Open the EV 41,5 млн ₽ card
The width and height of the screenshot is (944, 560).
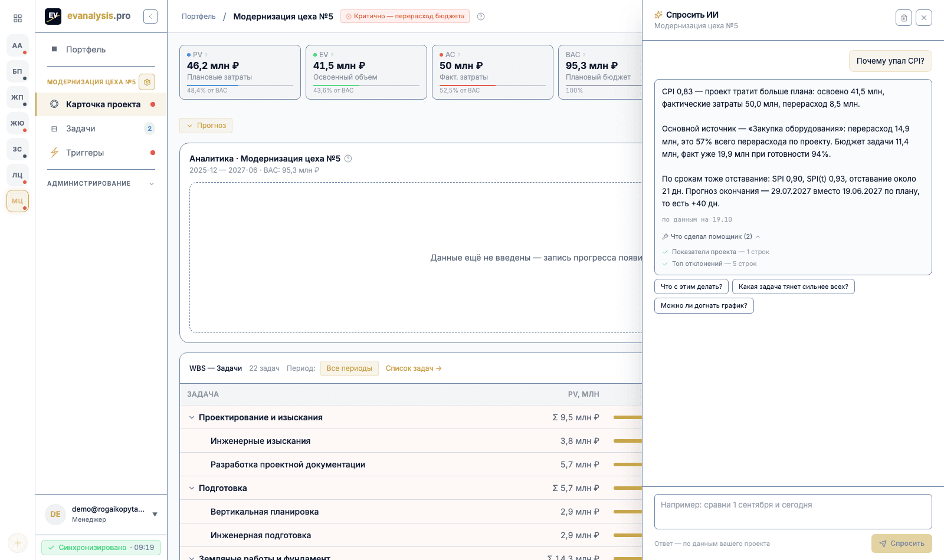pyautogui.click(x=366, y=72)
